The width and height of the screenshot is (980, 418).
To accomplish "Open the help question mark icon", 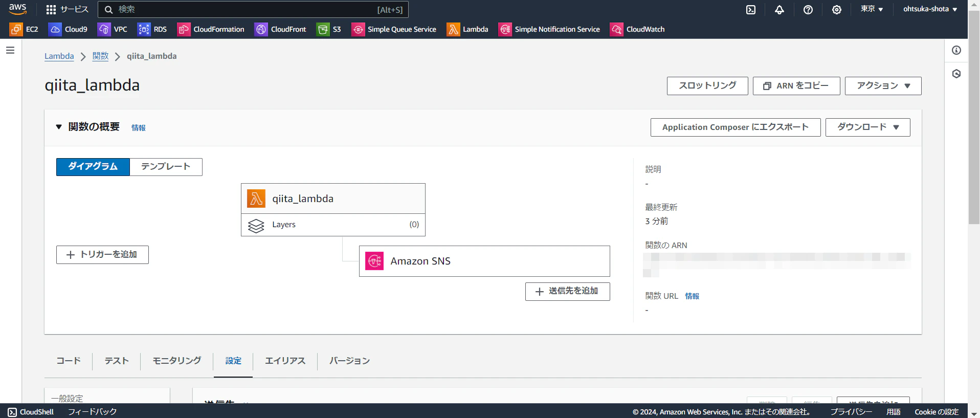I will click(x=808, y=10).
